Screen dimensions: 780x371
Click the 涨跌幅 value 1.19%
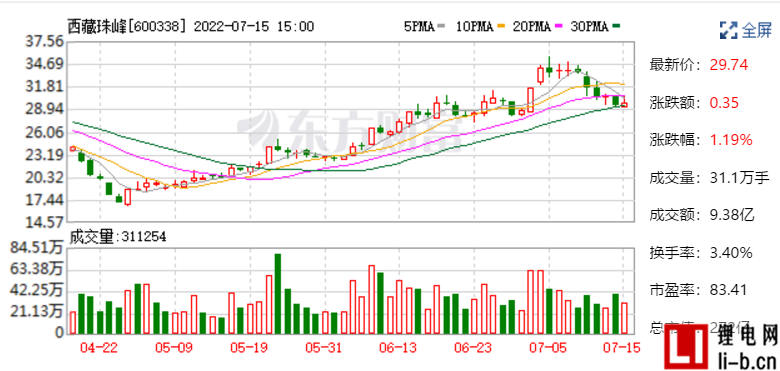click(x=731, y=140)
